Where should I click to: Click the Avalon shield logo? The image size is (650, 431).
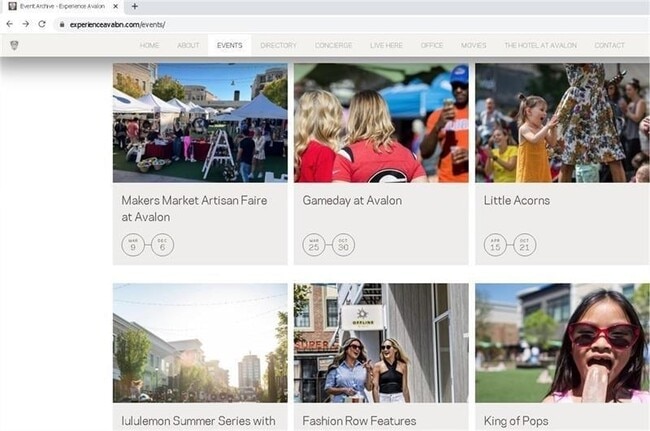click(14, 45)
